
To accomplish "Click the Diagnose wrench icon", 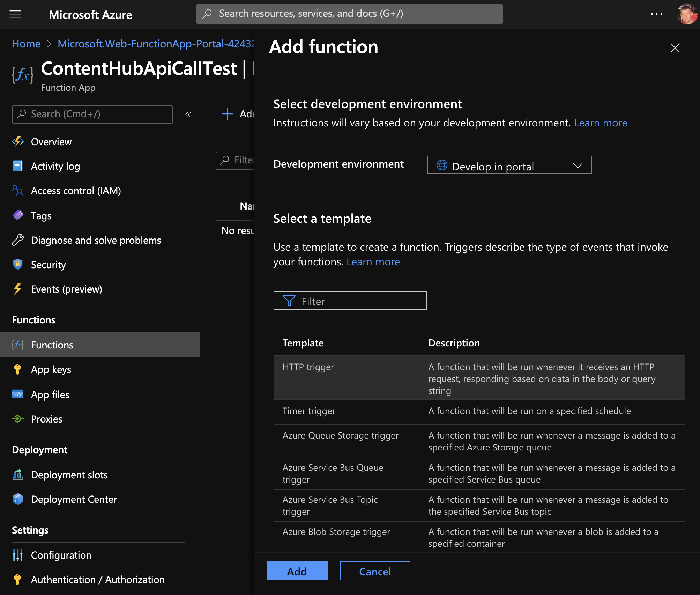I will click(18, 240).
